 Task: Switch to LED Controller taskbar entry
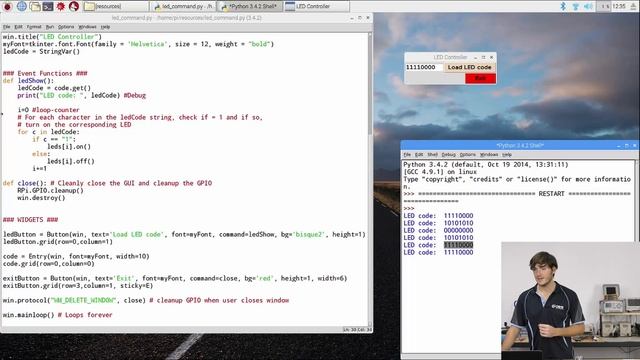[317, 6]
